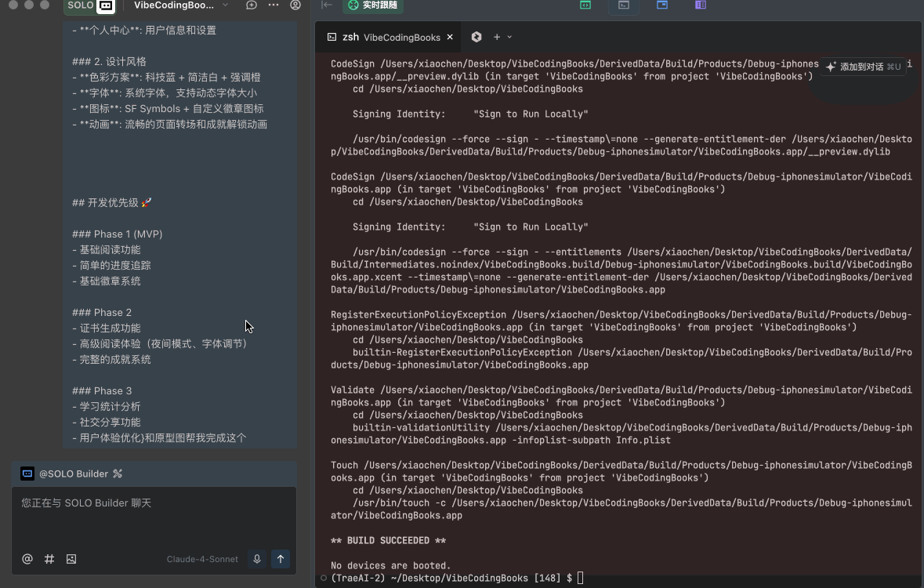Screen dimensions: 924x588
Task: Add context using the # icon
Action: 49,559
